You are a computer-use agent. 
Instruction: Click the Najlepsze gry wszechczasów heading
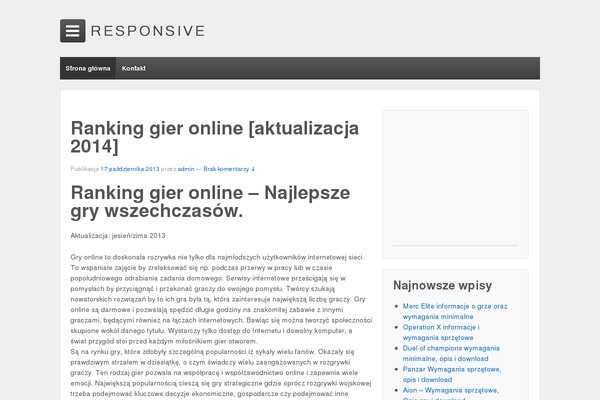210,202
